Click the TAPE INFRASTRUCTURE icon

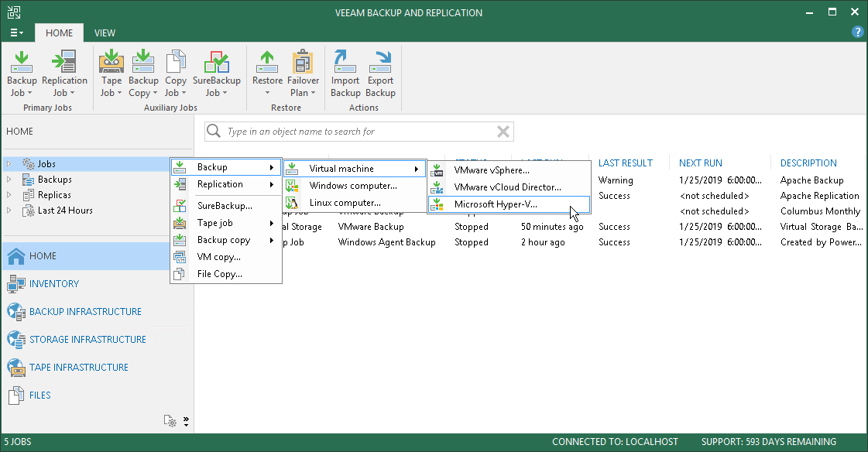(x=16, y=368)
